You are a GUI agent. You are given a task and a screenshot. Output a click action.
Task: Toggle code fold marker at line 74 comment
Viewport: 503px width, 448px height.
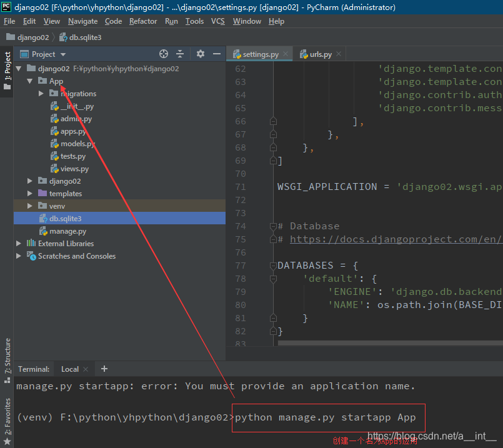(273, 226)
